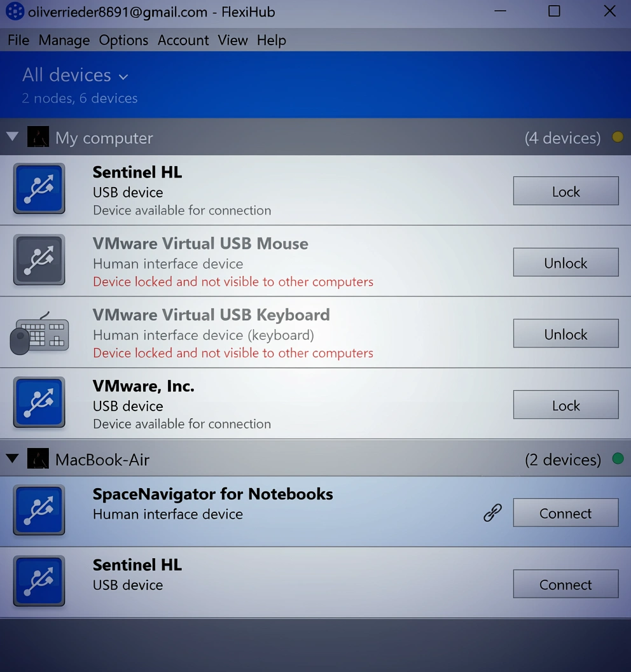Open the All devices filter dropdown
Screen dimensions: 631x672
coord(75,75)
